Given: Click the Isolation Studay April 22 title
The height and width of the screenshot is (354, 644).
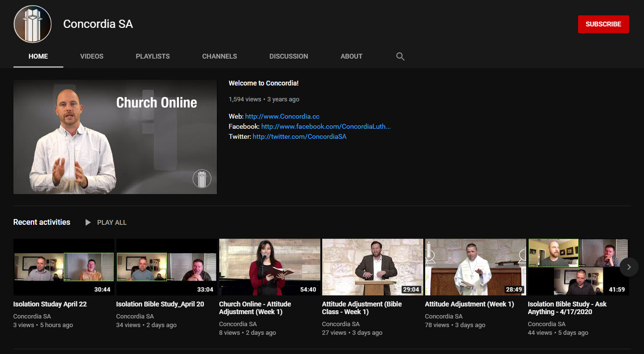Looking at the screenshot, I should pyautogui.click(x=50, y=304).
